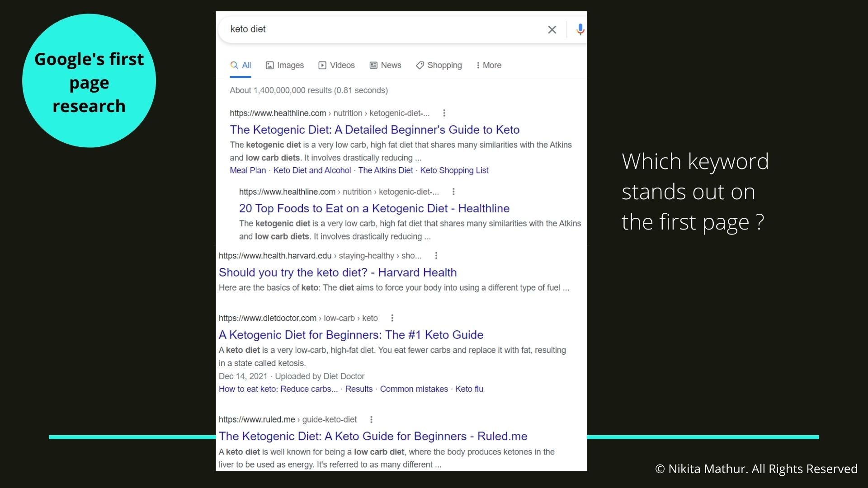Open The Atkins Diet sitelink
The height and width of the screenshot is (488, 868).
[x=386, y=170]
